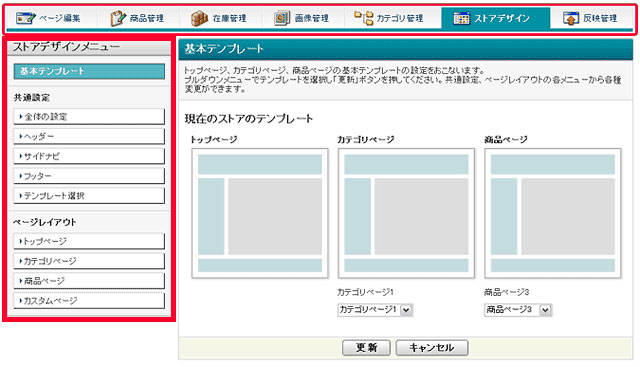
Task: Select the カテゴリ管理 tab label
Action: click(x=400, y=18)
